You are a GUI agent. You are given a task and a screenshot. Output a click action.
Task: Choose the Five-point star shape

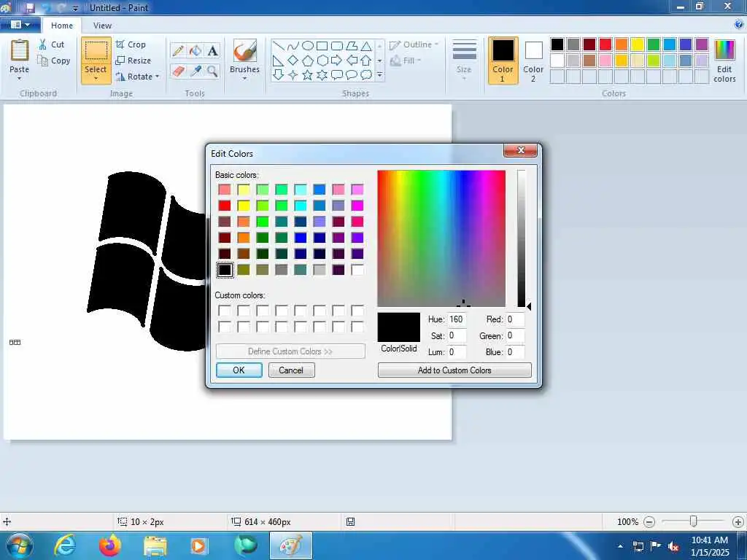[308, 75]
